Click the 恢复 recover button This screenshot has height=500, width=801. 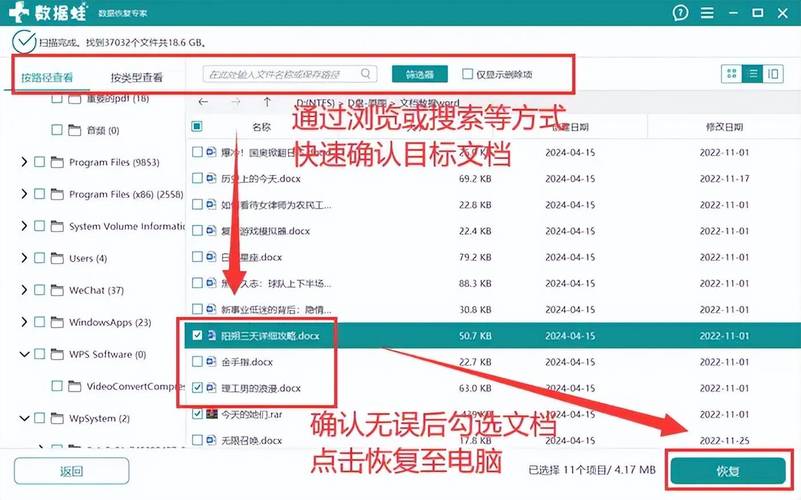[x=728, y=471]
